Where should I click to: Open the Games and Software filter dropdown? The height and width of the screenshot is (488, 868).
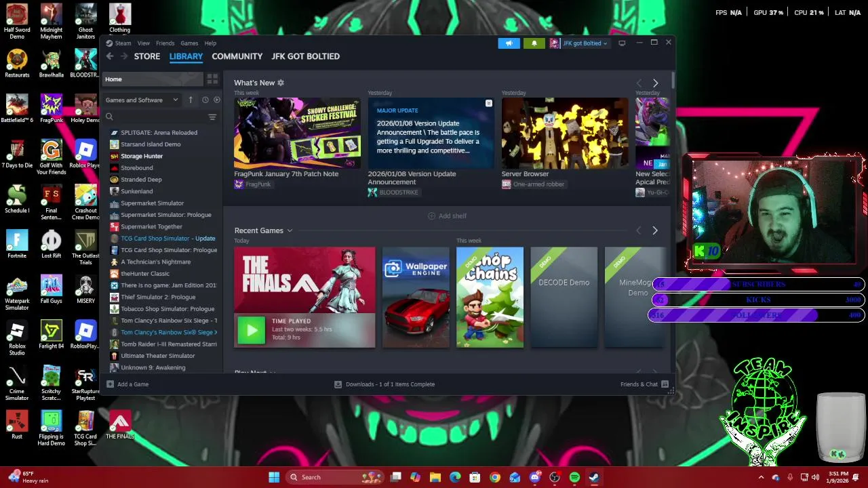pos(142,100)
